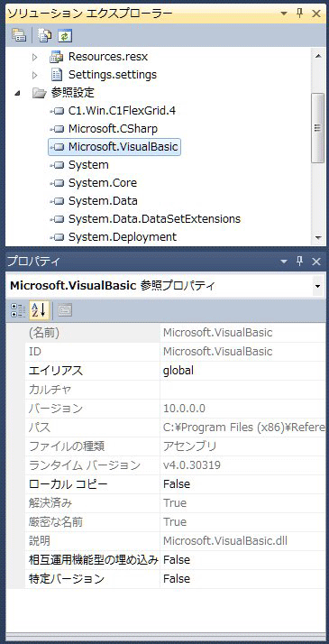
Task: Select the (名前) property row
Action: point(174,333)
